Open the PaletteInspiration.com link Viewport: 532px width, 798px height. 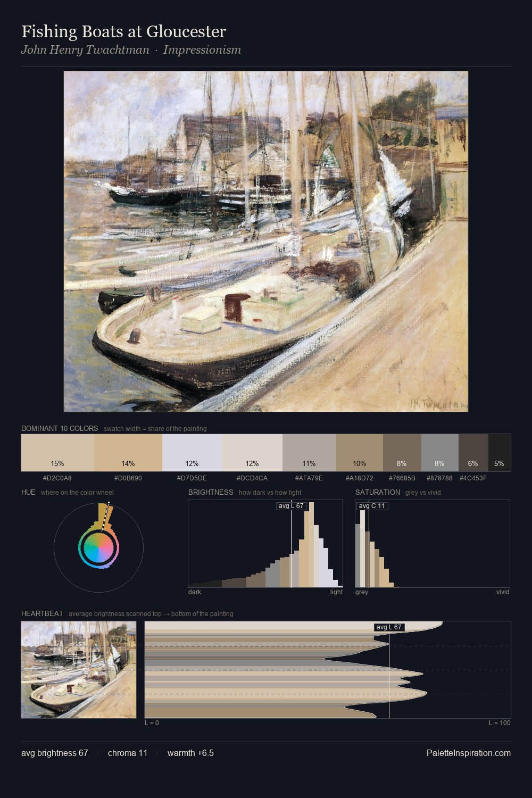469,753
